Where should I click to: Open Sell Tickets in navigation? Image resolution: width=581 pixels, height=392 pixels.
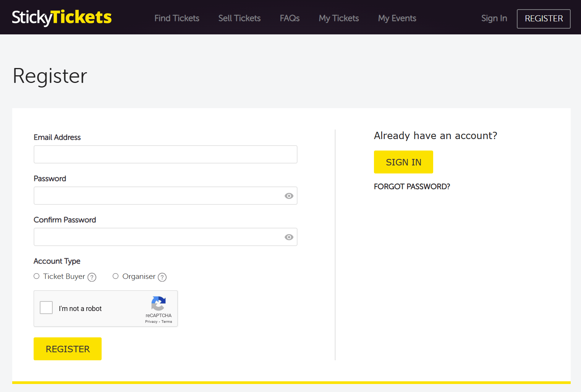point(240,18)
